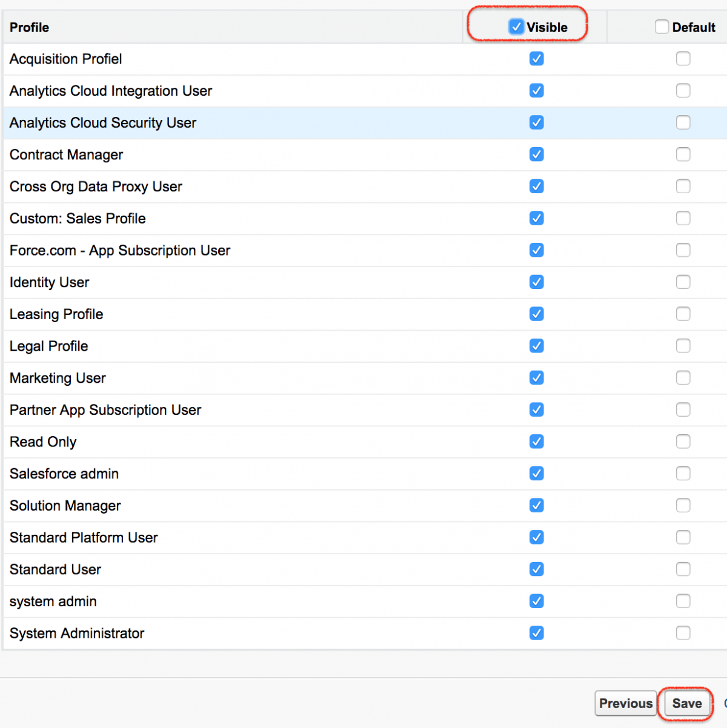This screenshot has width=727, height=728.
Task: Disable Visible for Acquisition Profiel
Action: point(537,59)
